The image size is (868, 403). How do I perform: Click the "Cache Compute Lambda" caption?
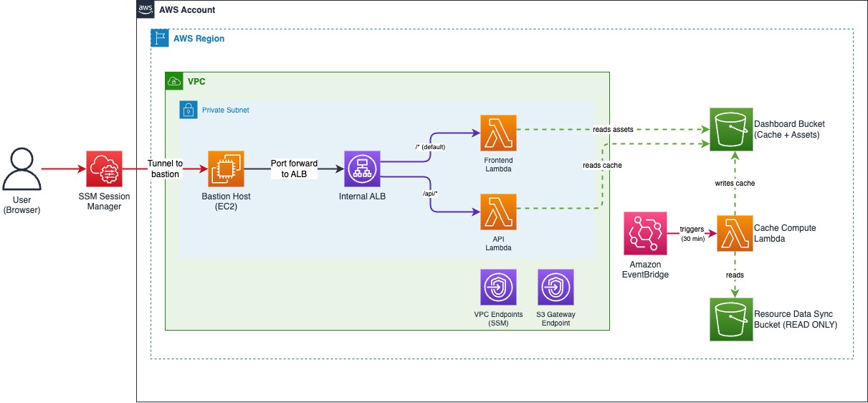tap(785, 233)
